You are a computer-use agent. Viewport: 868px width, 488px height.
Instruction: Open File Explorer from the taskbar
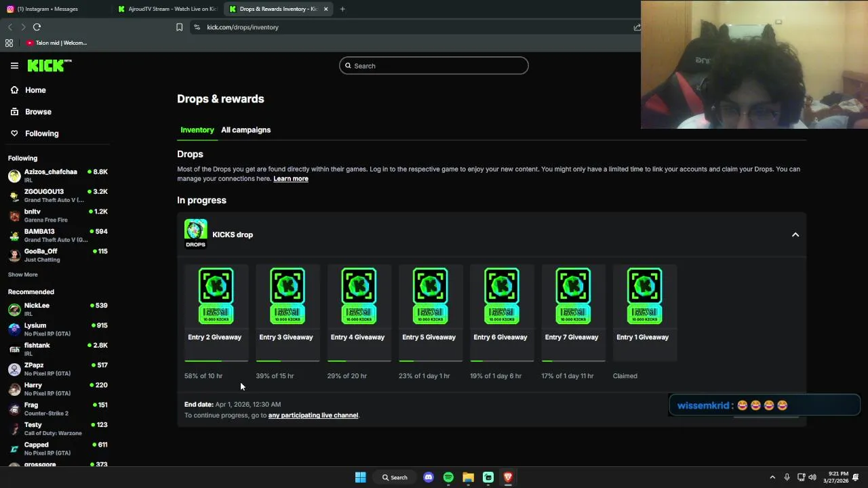click(x=468, y=477)
